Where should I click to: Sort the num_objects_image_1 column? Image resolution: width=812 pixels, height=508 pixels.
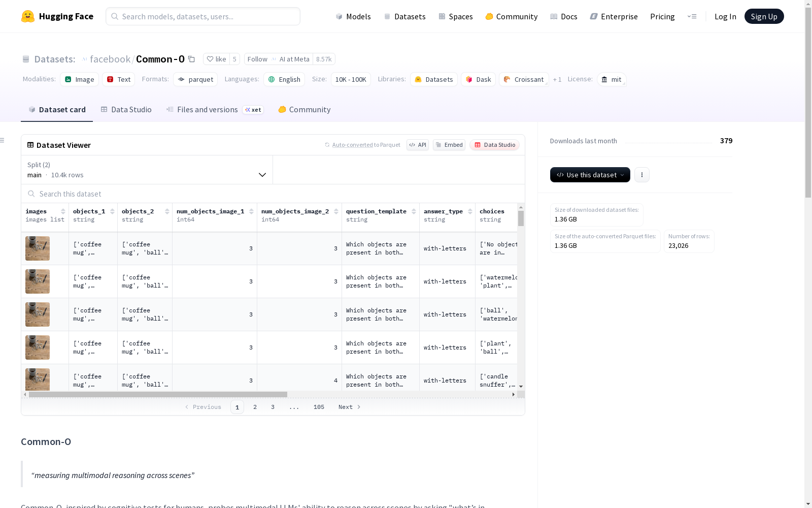click(x=251, y=211)
